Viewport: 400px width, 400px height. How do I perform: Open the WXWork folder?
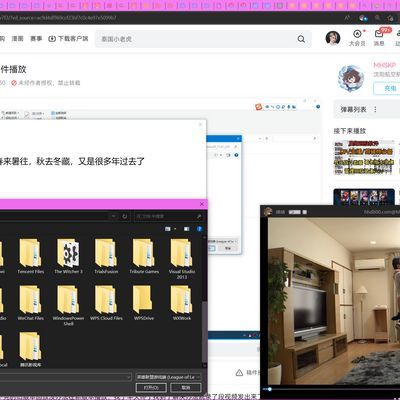pyautogui.click(x=182, y=303)
